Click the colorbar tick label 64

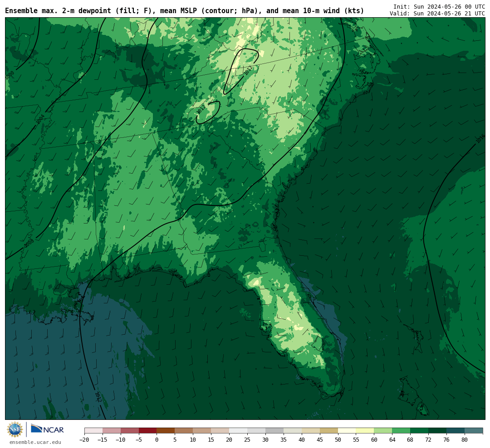tap(392, 440)
